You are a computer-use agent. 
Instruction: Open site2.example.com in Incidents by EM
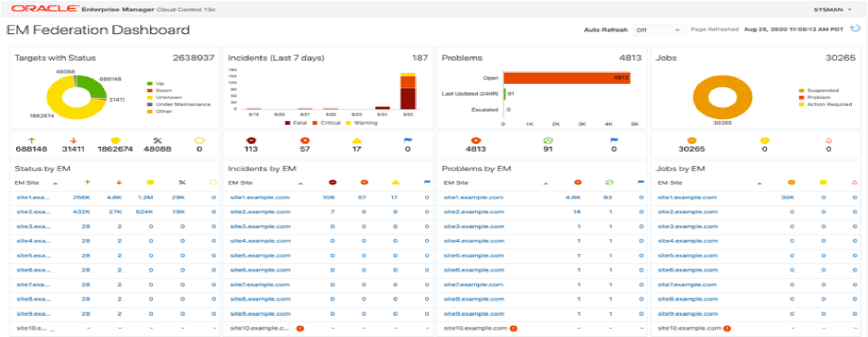[260, 212]
